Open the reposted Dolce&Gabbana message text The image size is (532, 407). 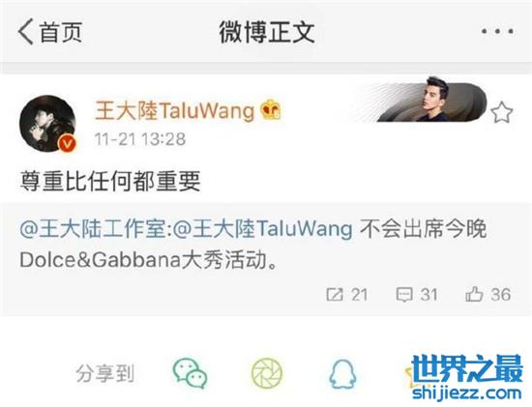tap(253, 245)
